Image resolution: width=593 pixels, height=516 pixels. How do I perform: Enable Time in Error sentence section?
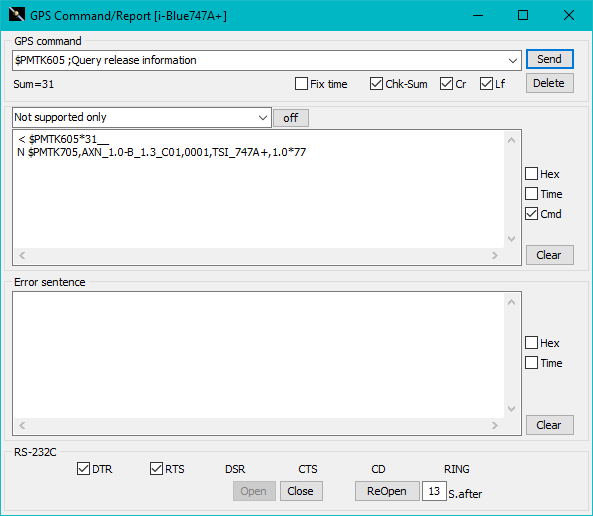click(531, 363)
